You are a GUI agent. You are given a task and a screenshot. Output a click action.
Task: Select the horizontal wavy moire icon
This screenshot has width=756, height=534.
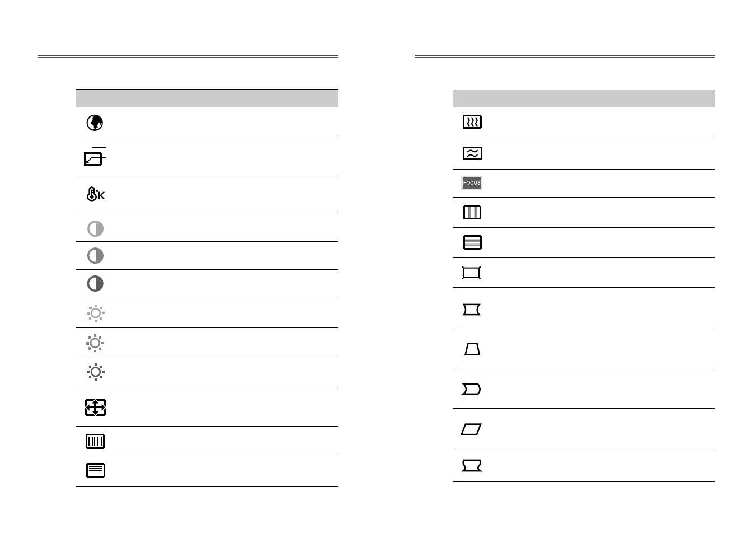point(472,153)
